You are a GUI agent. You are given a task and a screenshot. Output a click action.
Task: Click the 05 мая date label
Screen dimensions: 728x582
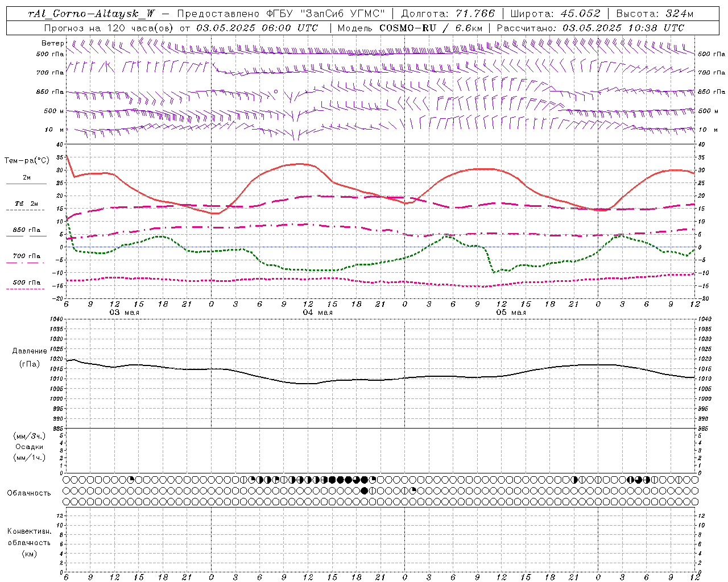(x=511, y=313)
